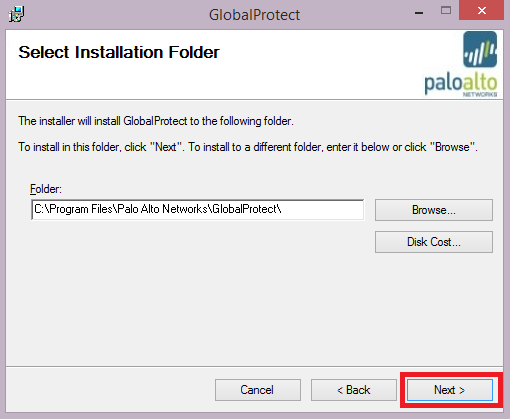The width and height of the screenshot is (510, 419).
Task: Click the installer icon in the title bar
Action: pos(16,14)
